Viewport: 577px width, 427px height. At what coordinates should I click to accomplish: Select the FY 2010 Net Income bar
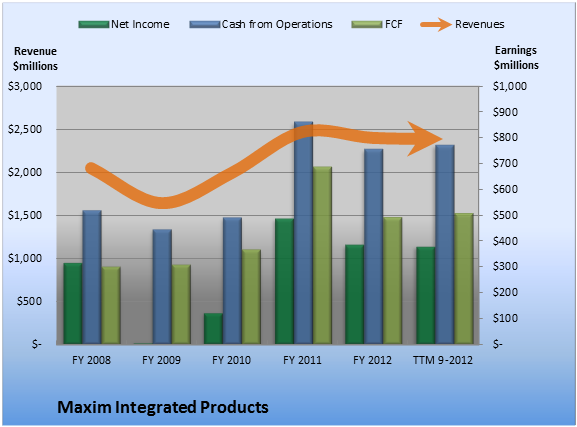tap(213, 329)
